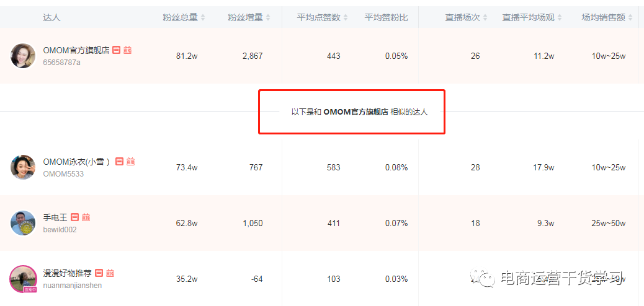Open OMOM泳衣(小雪) profile link
644x306 pixels.
click(76, 162)
